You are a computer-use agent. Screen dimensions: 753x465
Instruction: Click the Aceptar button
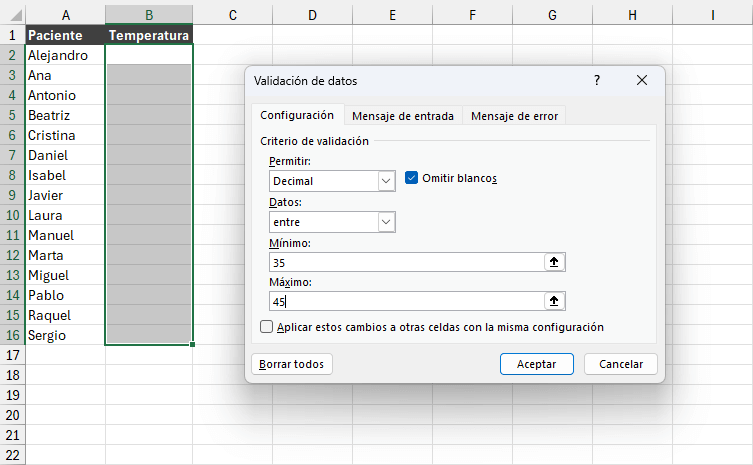536,364
